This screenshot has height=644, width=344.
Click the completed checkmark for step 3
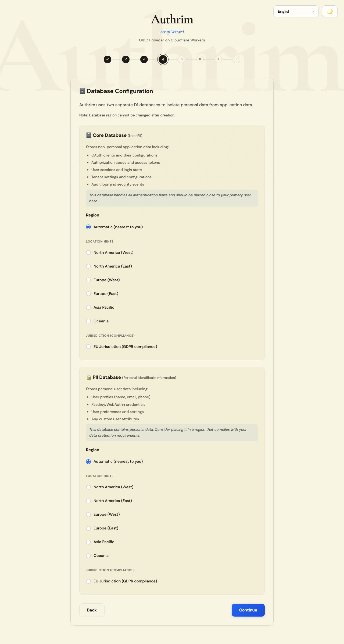144,59
